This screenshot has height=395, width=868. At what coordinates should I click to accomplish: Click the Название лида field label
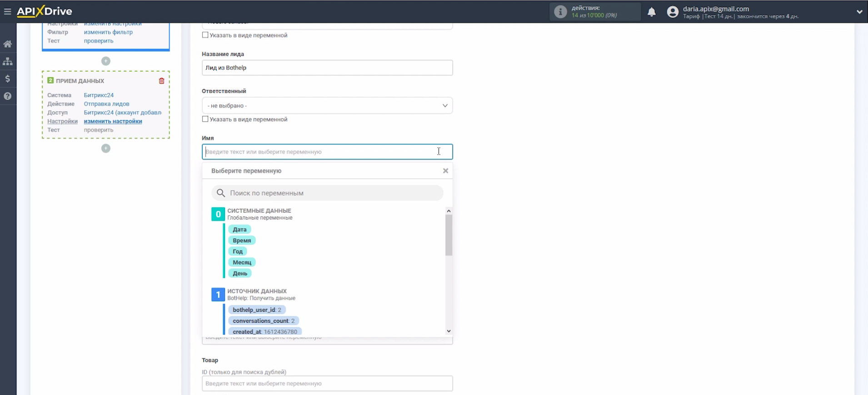point(223,54)
